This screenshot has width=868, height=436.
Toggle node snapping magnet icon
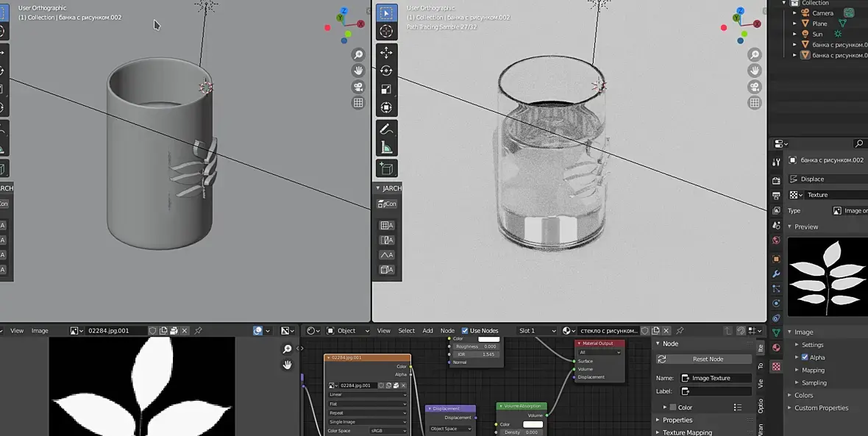(x=741, y=331)
